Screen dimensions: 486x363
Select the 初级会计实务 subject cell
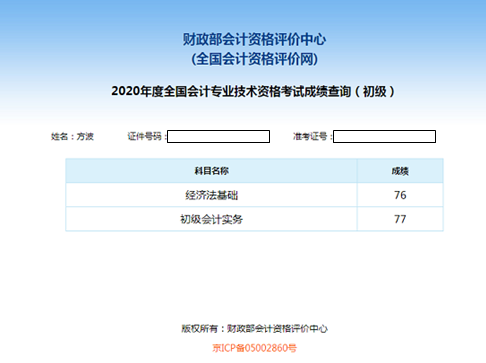(x=211, y=219)
